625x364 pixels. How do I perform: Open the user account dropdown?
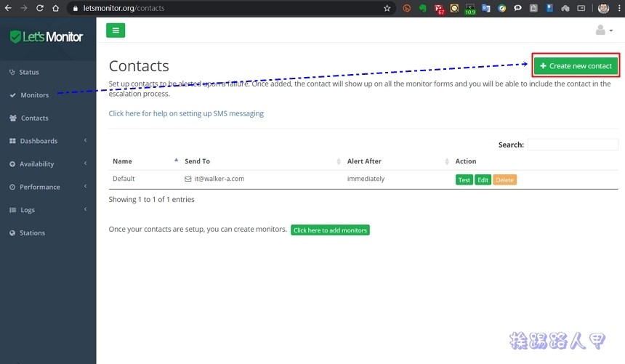click(x=604, y=30)
